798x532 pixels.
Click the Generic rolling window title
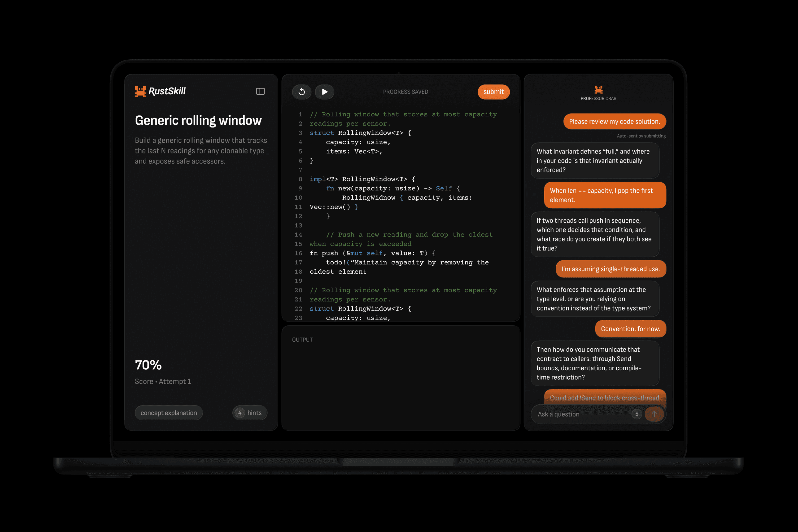tap(198, 120)
